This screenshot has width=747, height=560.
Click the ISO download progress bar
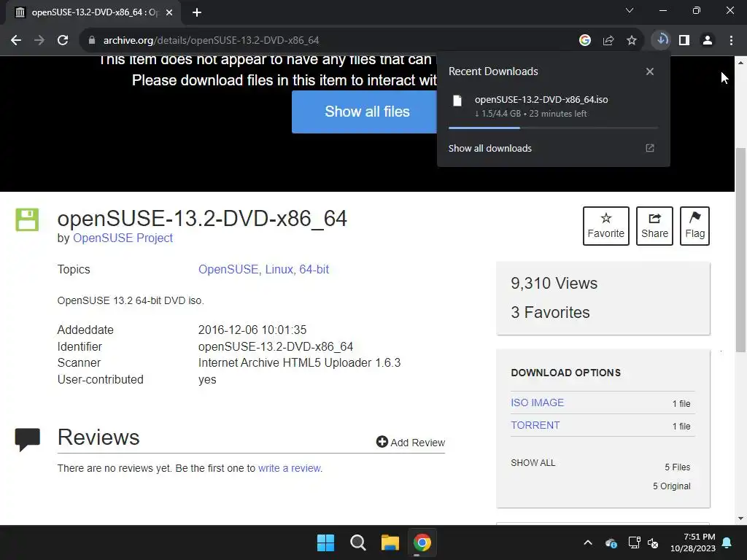coord(553,128)
